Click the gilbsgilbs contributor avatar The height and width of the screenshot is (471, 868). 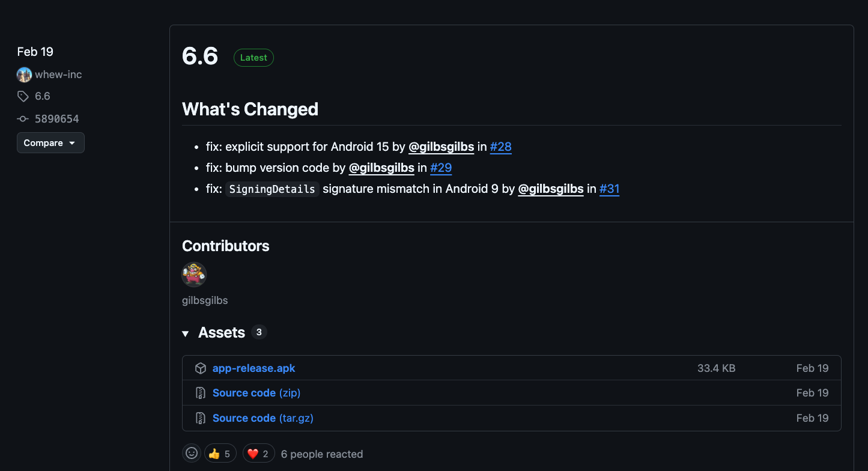194,275
